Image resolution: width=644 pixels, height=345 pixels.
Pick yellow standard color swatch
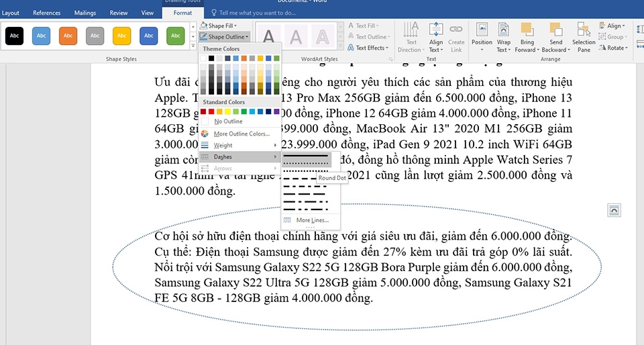coord(227,111)
